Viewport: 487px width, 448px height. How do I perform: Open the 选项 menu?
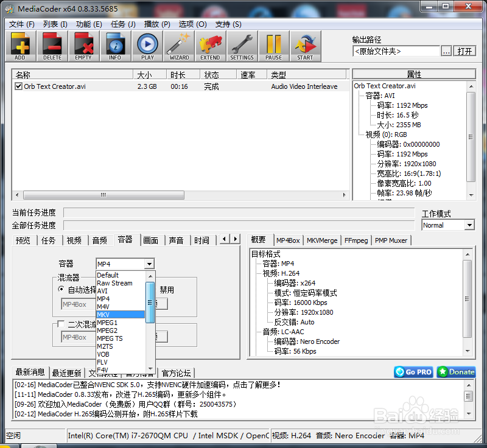[x=192, y=24]
